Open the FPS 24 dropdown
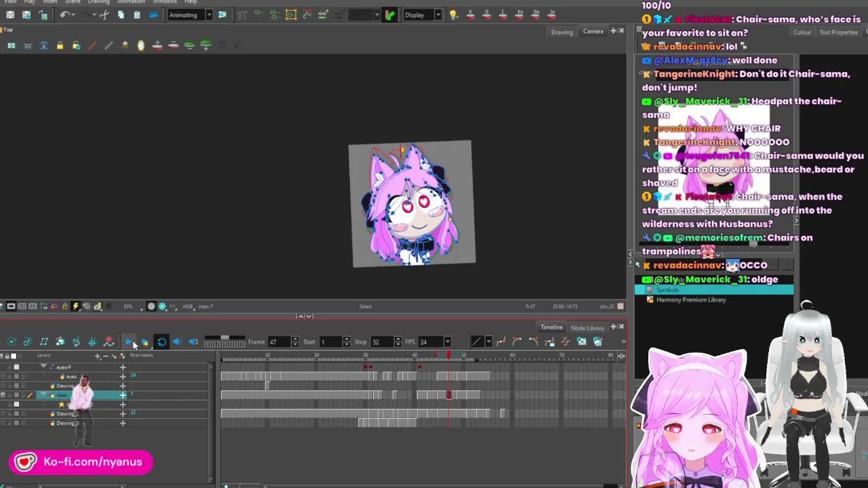This screenshot has height=488, width=868. (x=447, y=342)
